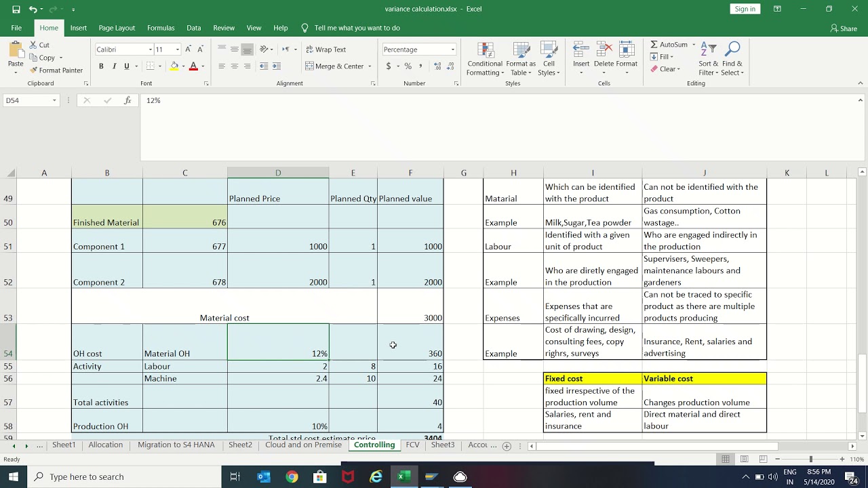
Task: Decrease font size with smaller A icon
Action: (200, 49)
